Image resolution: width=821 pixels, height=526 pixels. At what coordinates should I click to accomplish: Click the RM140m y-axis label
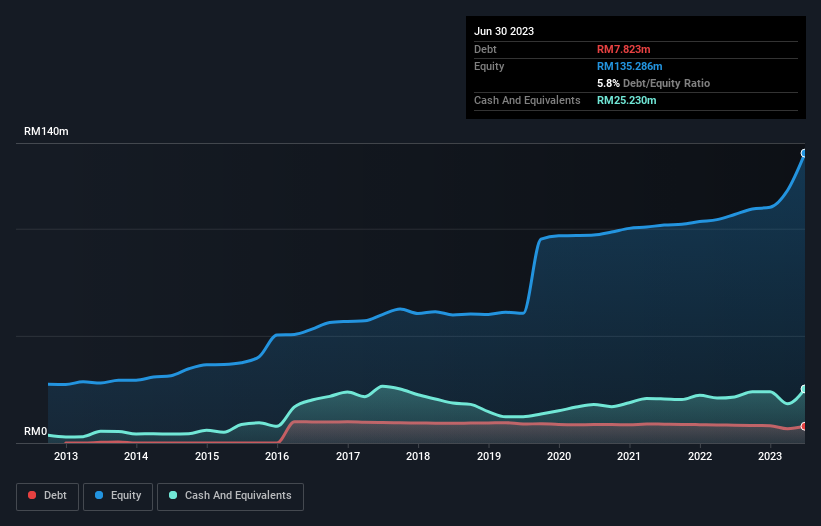click(46, 131)
